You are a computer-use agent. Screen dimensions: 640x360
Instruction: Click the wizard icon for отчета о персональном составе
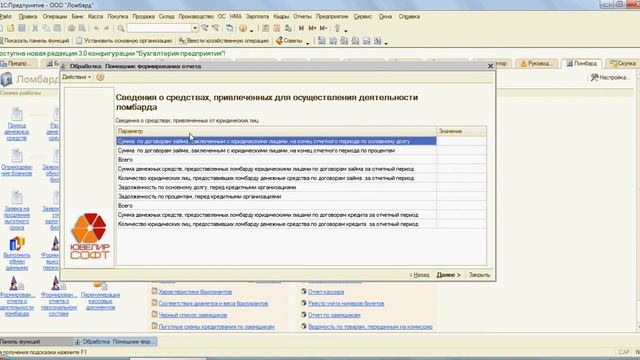[x=58, y=283]
